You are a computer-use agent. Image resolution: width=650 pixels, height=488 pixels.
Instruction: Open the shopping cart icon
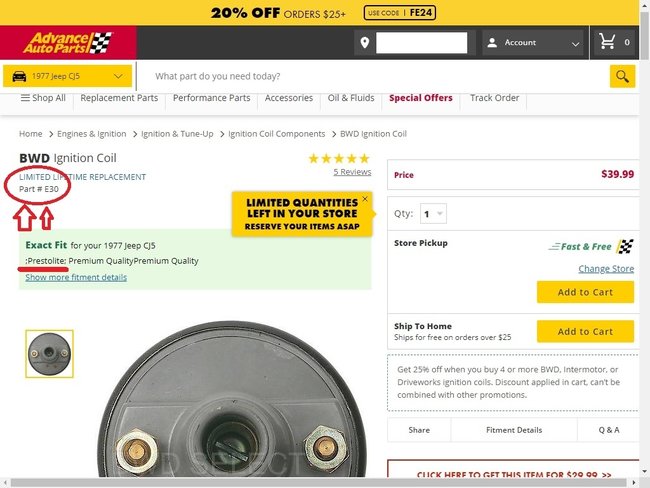[x=607, y=41]
